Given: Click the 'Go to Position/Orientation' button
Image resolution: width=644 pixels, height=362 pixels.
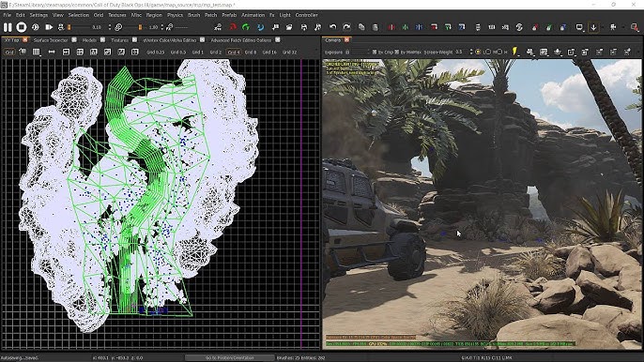Looking at the screenshot, I should (x=230, y=358).
